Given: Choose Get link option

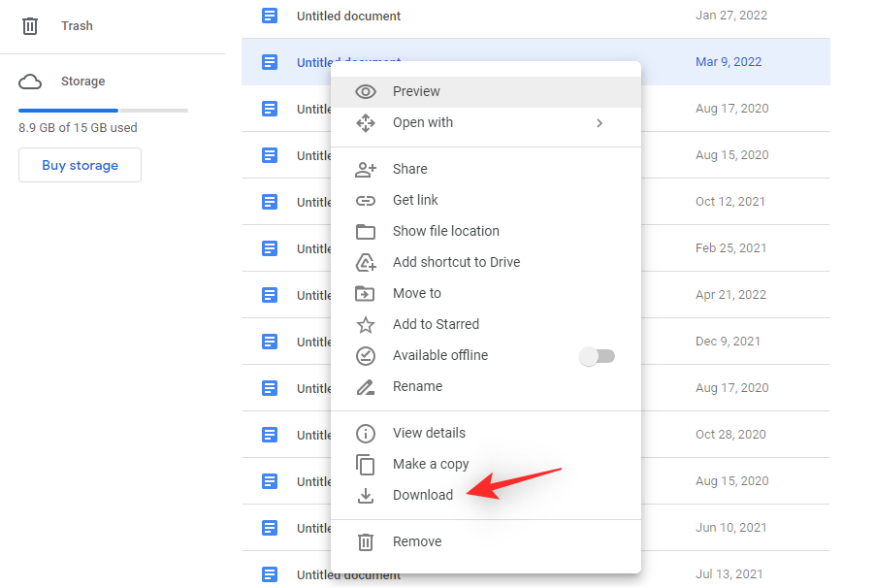Looking at the screenshot, I should point(485,201).
